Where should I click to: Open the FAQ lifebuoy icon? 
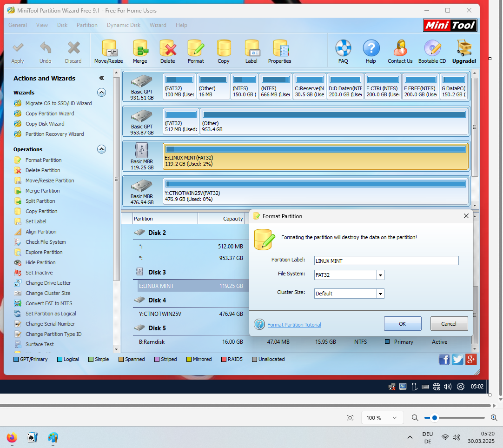(343, 48)
